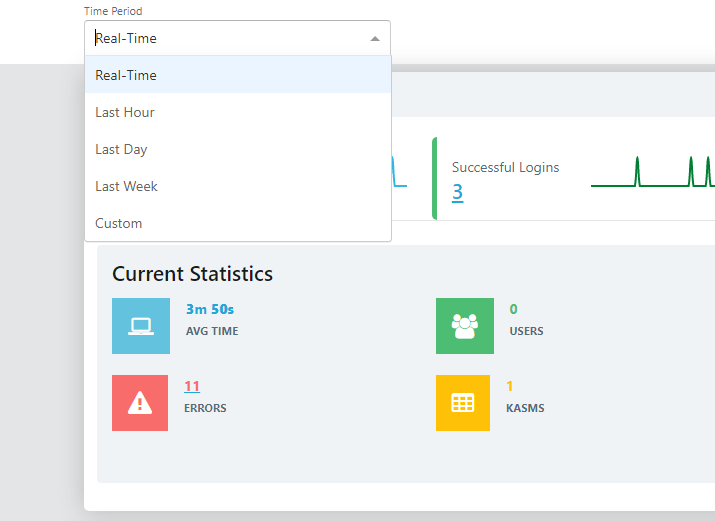This screenshot has width=715, height=521.
Task: Click the red warning triangle errors icon
Action: [140, 403]
